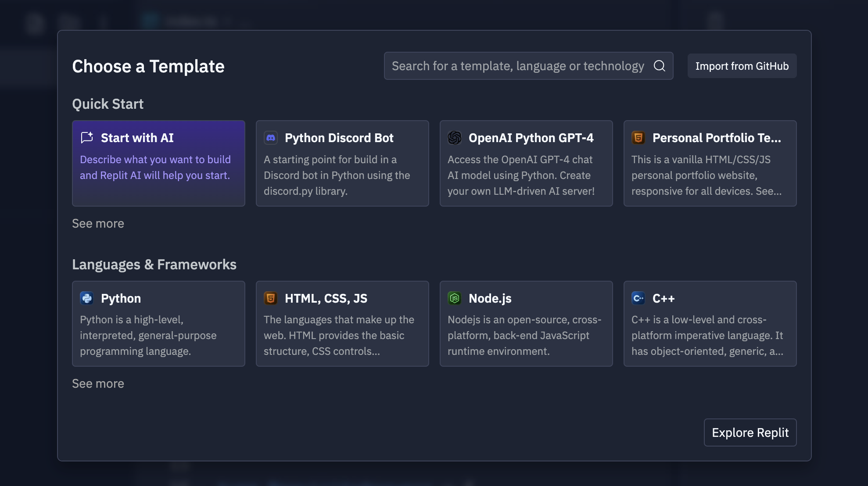This screenshot has height=486, width=868.
Task: Click the 'Choose a Template' title
Action: [148, 66]
